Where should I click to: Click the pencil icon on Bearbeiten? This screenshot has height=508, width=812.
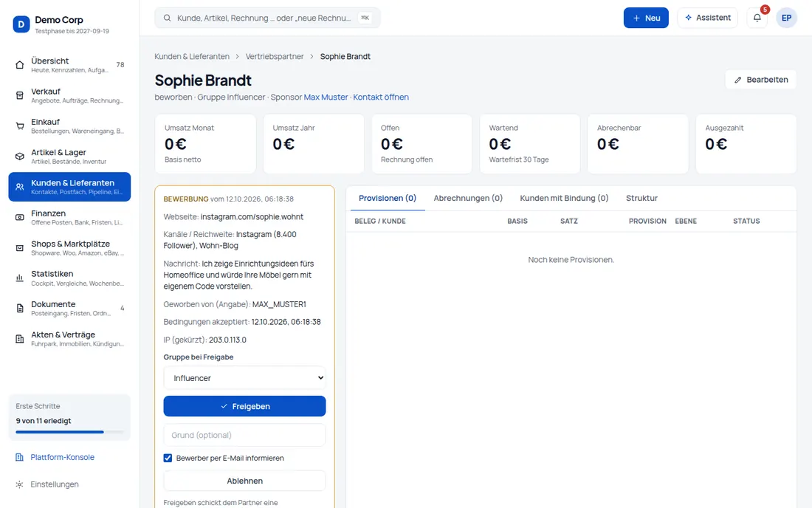tap(738, 80)
